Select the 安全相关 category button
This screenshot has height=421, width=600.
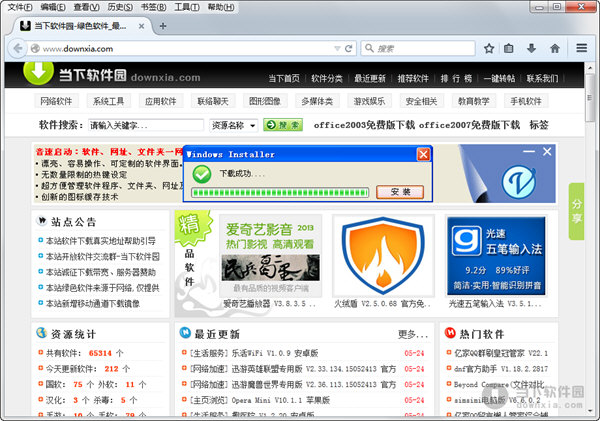[x=421, y=101]
